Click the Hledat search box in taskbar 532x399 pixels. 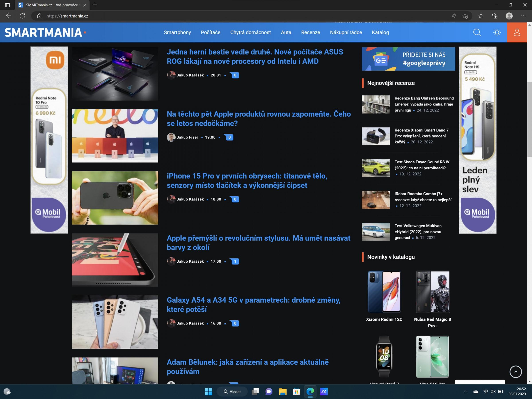coord(232,391)
